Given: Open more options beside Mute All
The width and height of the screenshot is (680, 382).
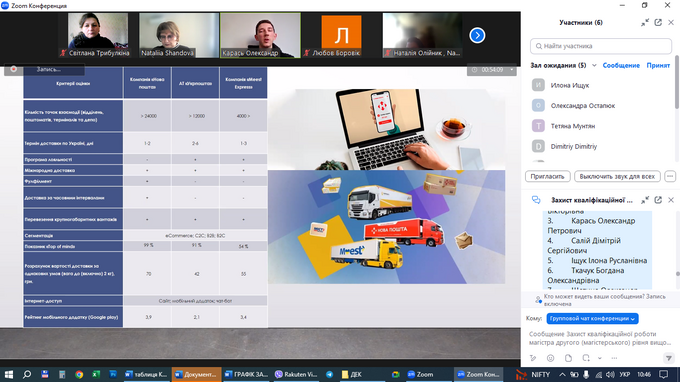Looking at the screenshot, I should click(x=670, y=176).
